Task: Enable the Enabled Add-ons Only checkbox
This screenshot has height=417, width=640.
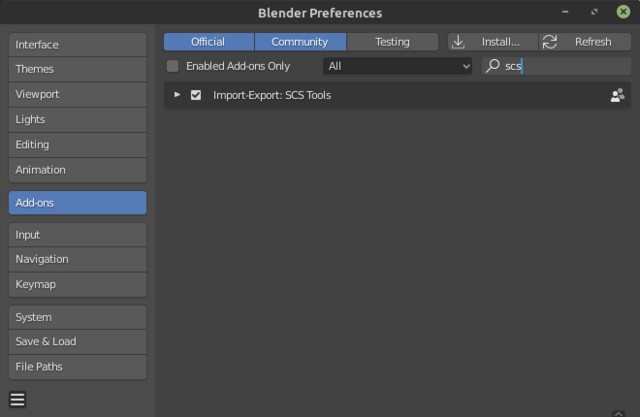Action: pyautogui.click(x=173, y=66)
